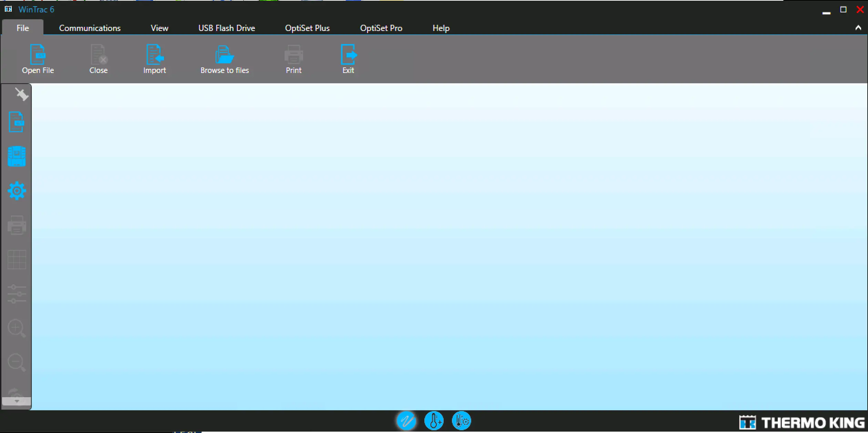The width and height of the screenshot is (868, 433).
Task: Add a temperature sensor via thermometer plus icon
Action: 434,421
